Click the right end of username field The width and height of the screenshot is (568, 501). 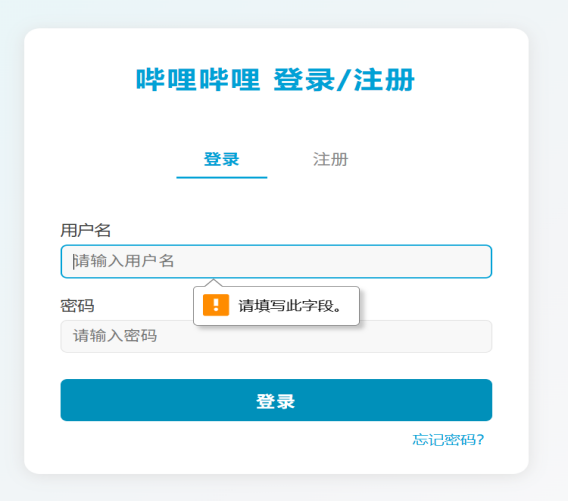click(x=478, y=261)
